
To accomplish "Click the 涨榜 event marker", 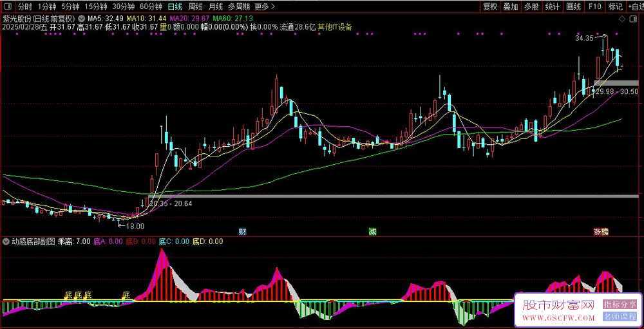I will pos(600,231).
